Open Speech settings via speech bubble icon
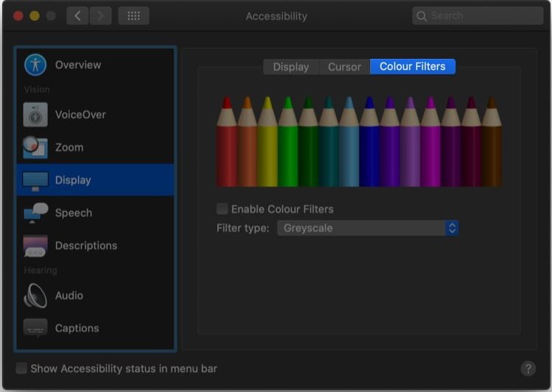 click(x=35, y=213)
